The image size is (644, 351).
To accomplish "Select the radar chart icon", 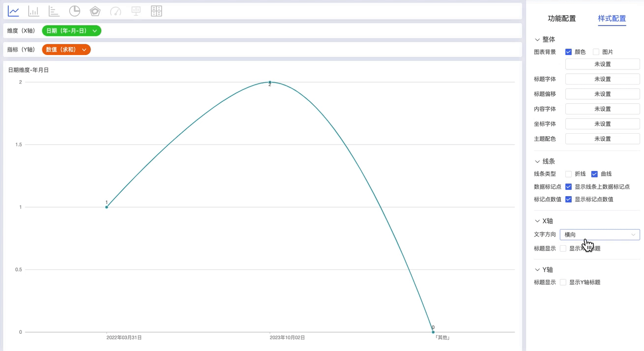I will click(95, 11).
